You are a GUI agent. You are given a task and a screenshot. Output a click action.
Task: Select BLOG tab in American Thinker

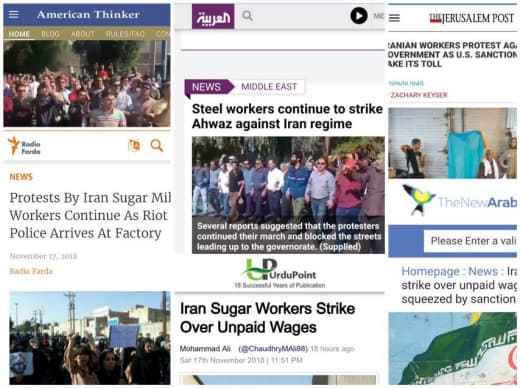50,34
